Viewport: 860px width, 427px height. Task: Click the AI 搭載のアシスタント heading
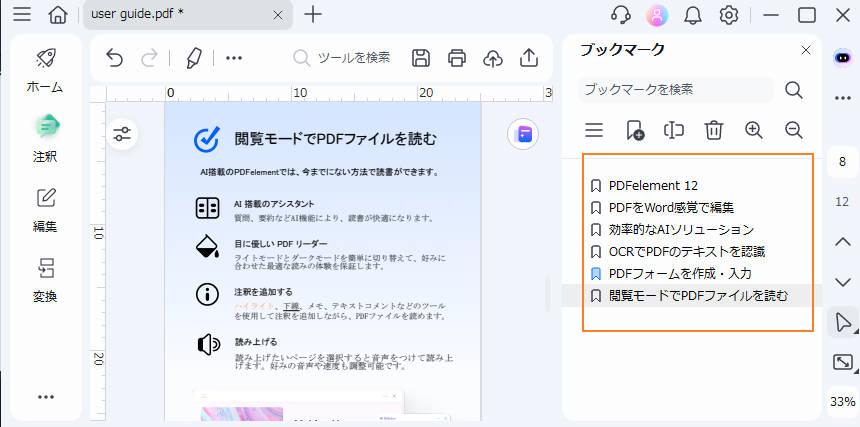coord(274,204)
